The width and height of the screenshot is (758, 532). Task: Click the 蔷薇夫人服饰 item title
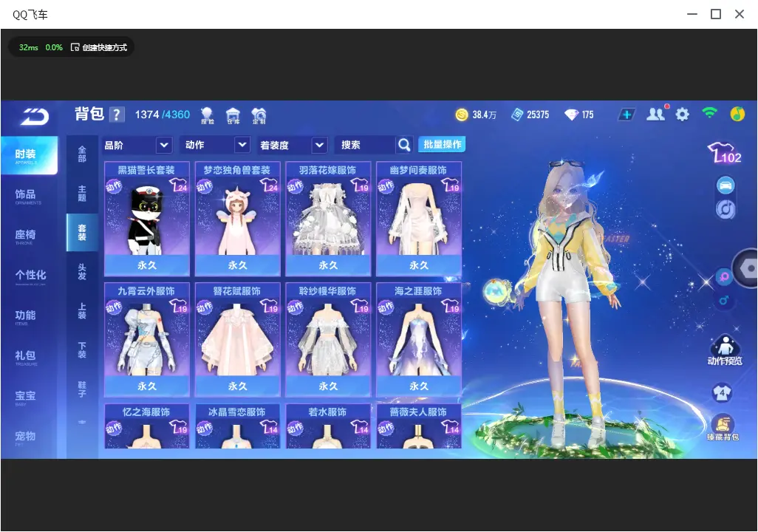(x=419, y=412)
